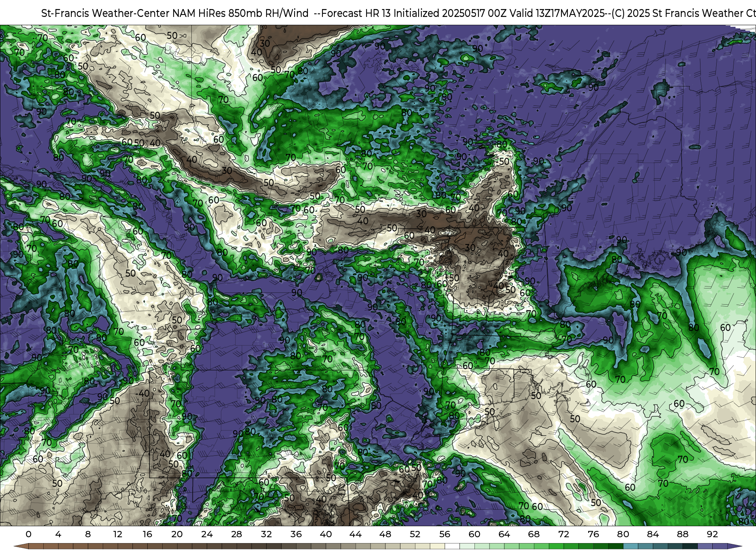Screen dimensions: 756x551
Task: Click the colorbar legend label '16'
Action: click(147, 534)
